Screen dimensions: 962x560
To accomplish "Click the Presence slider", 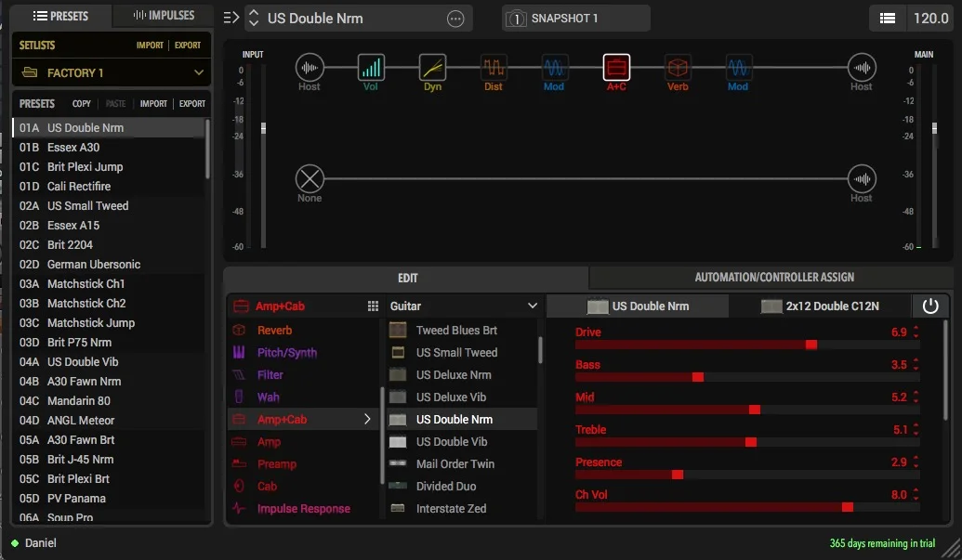I will 746,475.
